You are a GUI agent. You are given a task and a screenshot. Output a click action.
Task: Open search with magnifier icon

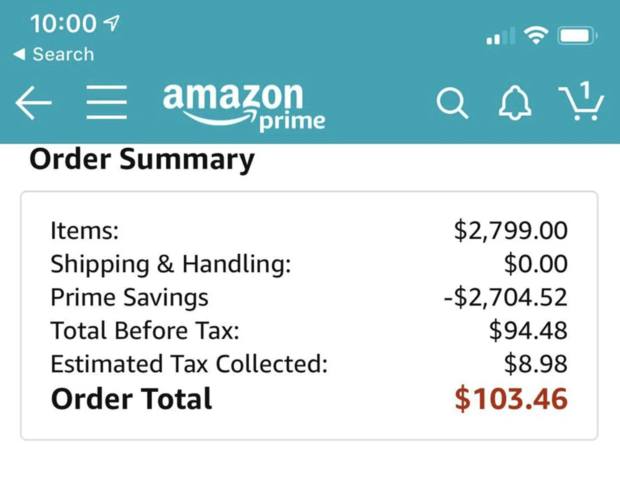point(452,103)
